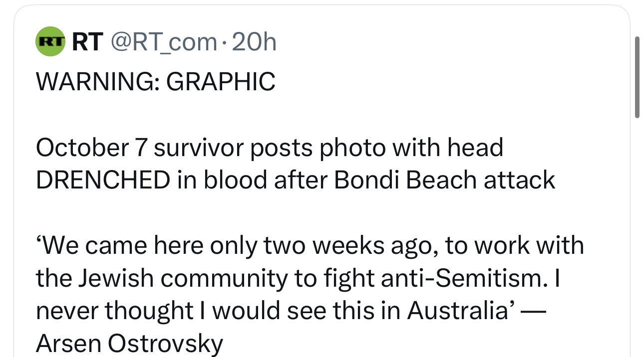This screenshot has width=644, height=357.
Task: Click the words "two weeks ago"
Action: click(357, 246)
